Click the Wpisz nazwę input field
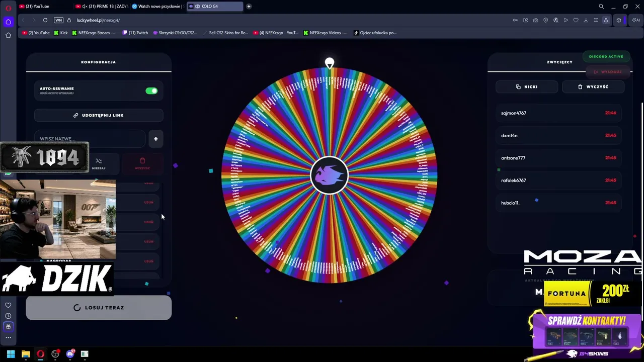644x362 pixels. pyautogui.click(x=90, y=139)
